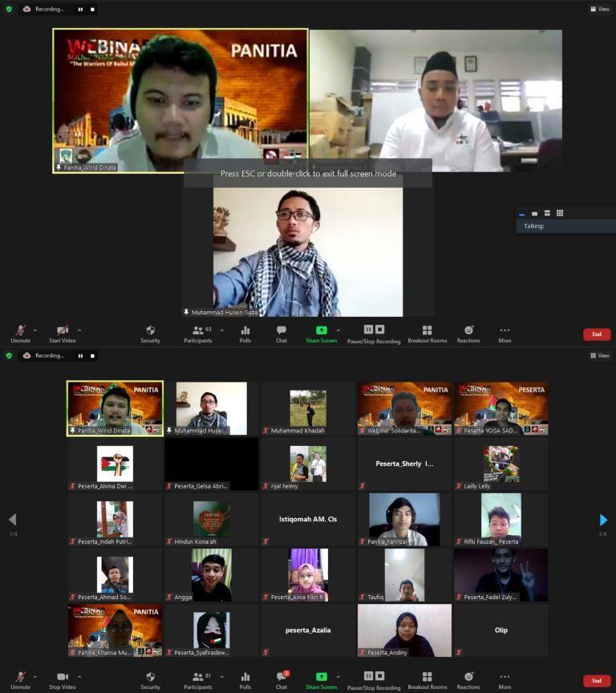616x693 pixels.
Task: Open the View menu in speaker view window
Action: [600, 9]
